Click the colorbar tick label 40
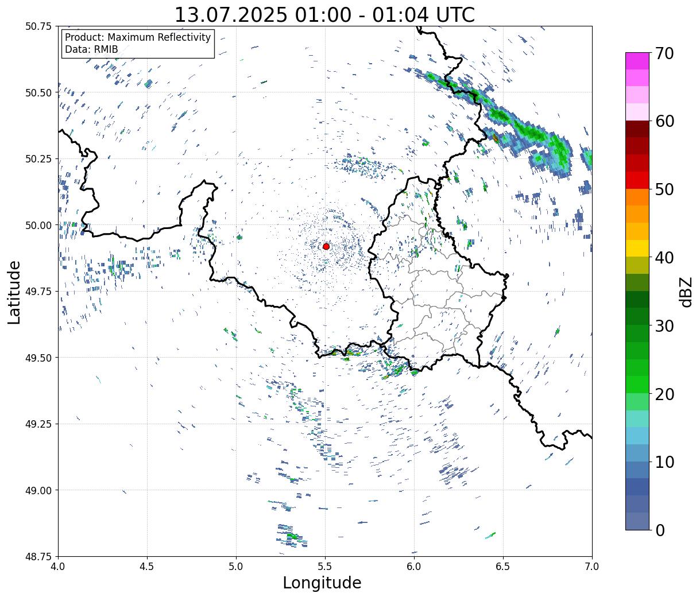 (664, 258)
